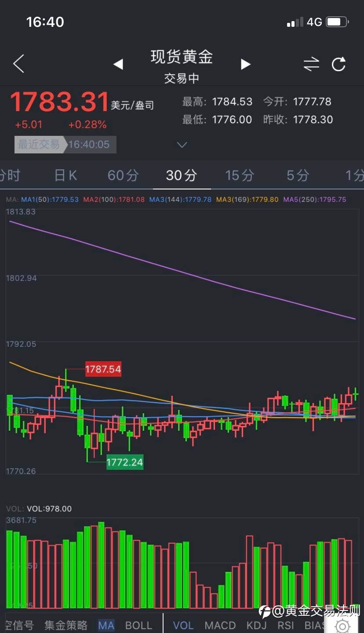The width and height of the screenshot is (364, 633).
Task: Refresh quotes with the circular arrow icon
Action: 339,64
